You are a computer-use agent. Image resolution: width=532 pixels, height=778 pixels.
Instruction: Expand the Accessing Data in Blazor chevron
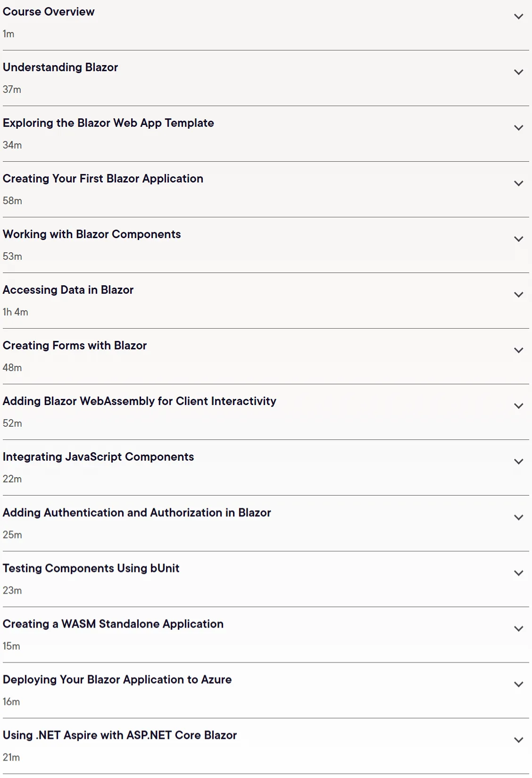[518, 295]
